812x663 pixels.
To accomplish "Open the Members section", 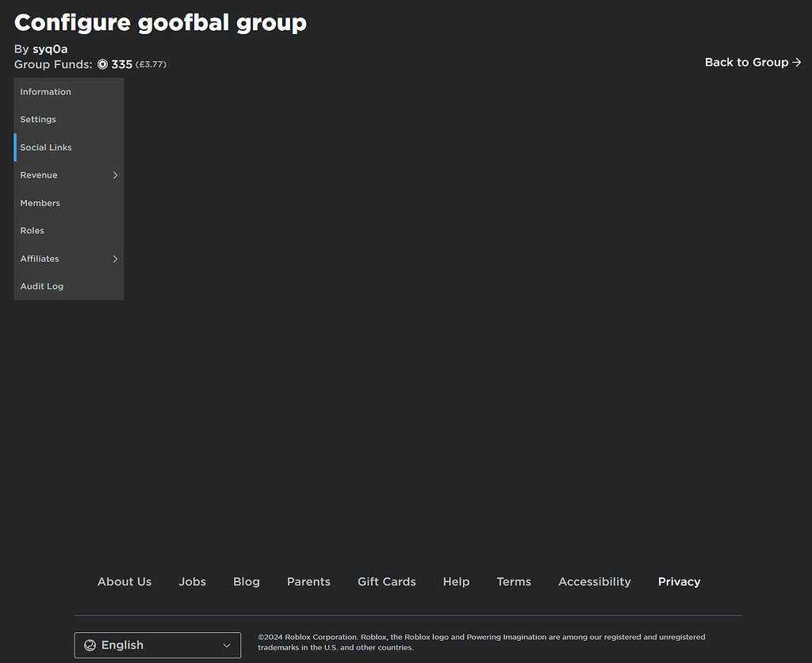I will (x=40, y=202).
